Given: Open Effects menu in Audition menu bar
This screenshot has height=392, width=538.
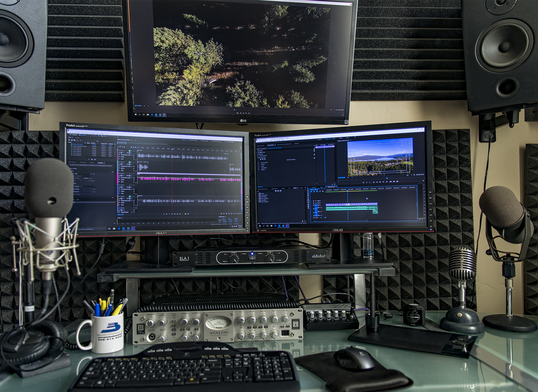Looking at the screenshot, I should tap(87, 133).
